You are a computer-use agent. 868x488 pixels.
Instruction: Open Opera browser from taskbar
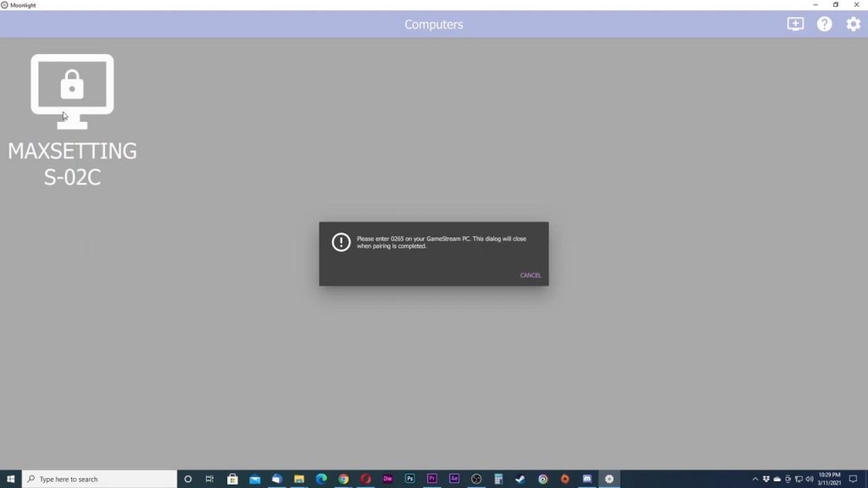(365, 479)
